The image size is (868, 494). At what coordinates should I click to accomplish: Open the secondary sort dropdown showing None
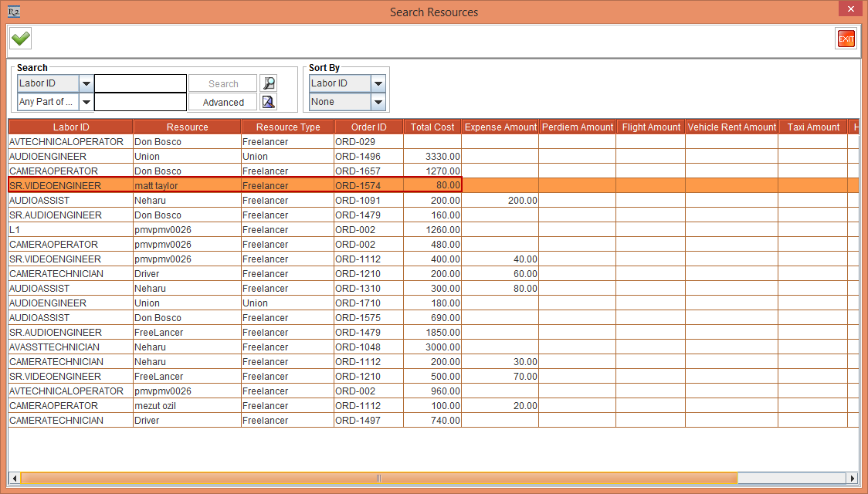coord(378,101)
